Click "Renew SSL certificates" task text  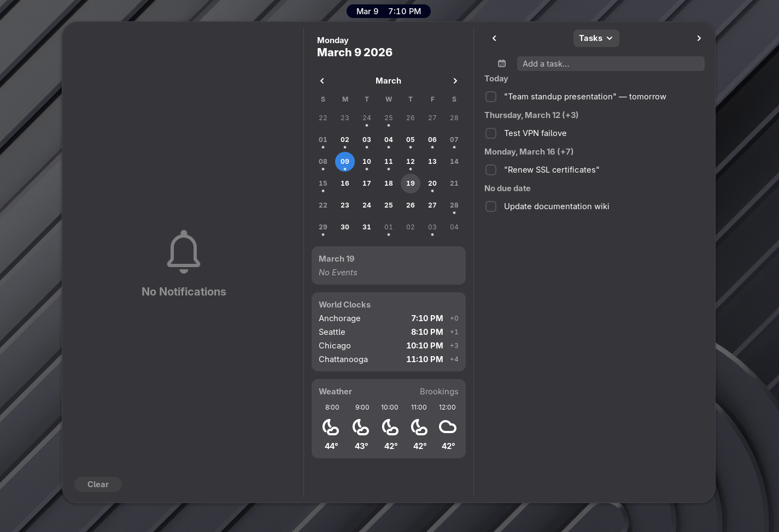(x=552, y=170)
